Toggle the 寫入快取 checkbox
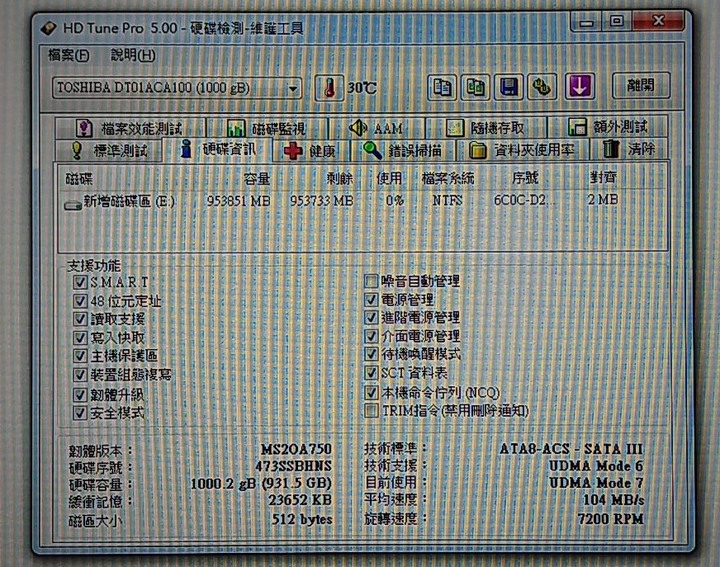720x567 pixels. tap(80, 337)
